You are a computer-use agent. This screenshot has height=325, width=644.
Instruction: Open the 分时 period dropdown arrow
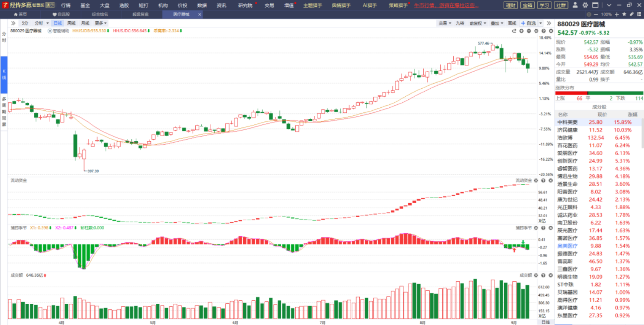(47, 23)
